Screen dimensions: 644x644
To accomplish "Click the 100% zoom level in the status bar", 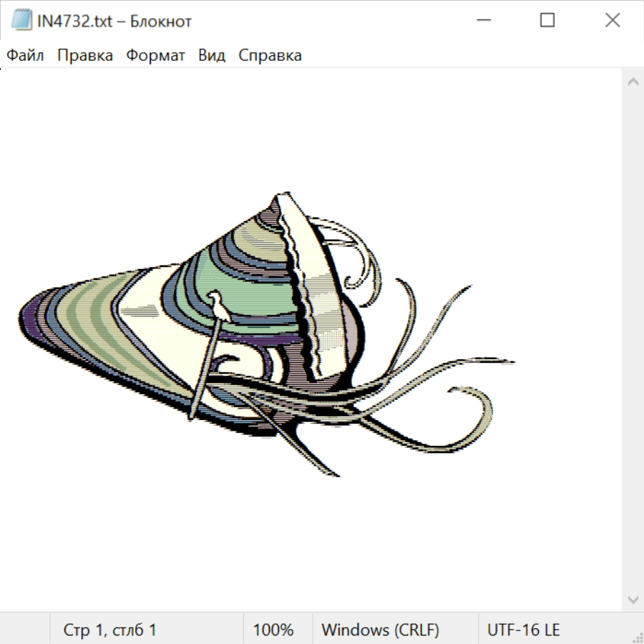I will pyautogui.click(x=273, y=630).
